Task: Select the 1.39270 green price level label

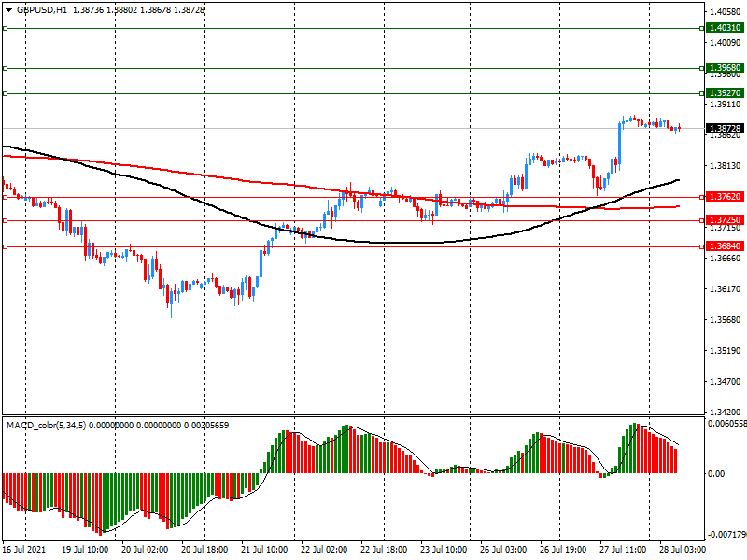Action: [x=725, y=93]
